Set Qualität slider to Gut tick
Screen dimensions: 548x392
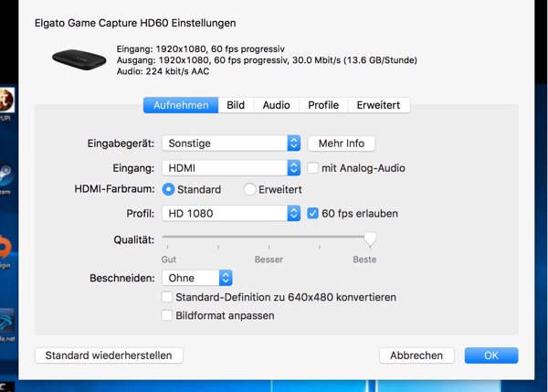pos(168,247)
